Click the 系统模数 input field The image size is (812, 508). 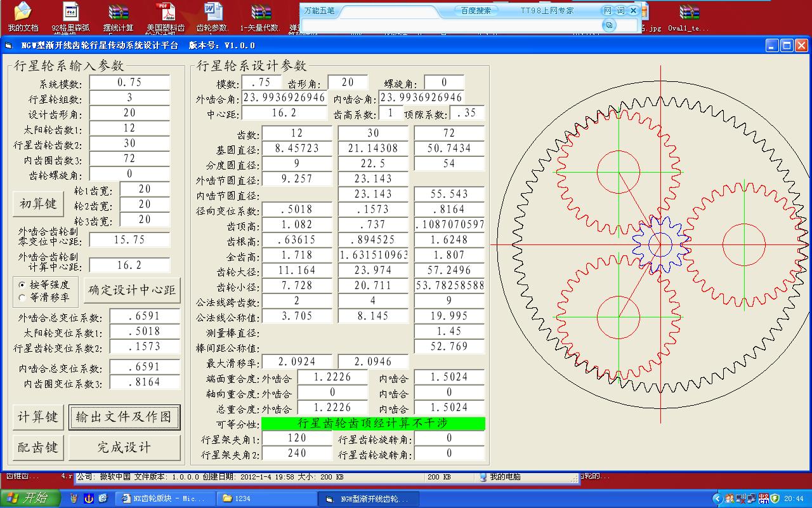click(x=129, y=83)
